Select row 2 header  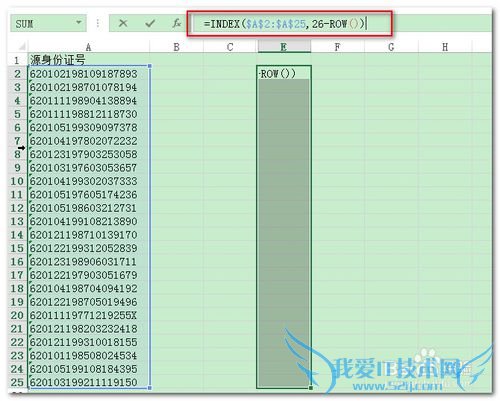[17, 74]
